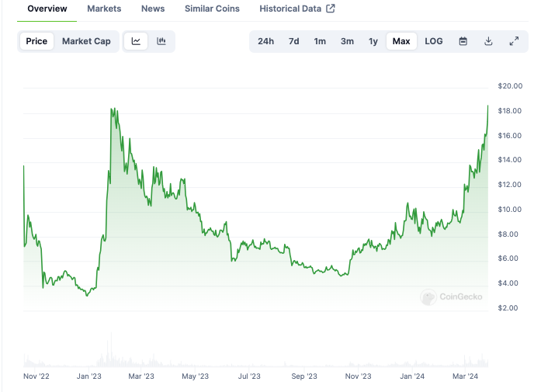Expand chart to fullscreen
This screenshot has height=392, width=534.
tap(514, 41)
